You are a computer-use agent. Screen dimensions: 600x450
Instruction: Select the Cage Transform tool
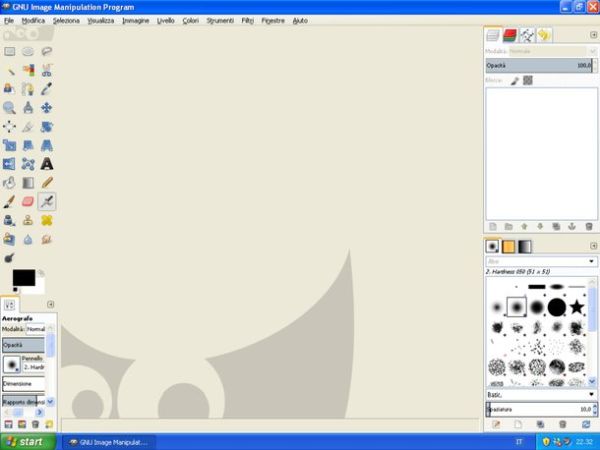tap(28, 164)
